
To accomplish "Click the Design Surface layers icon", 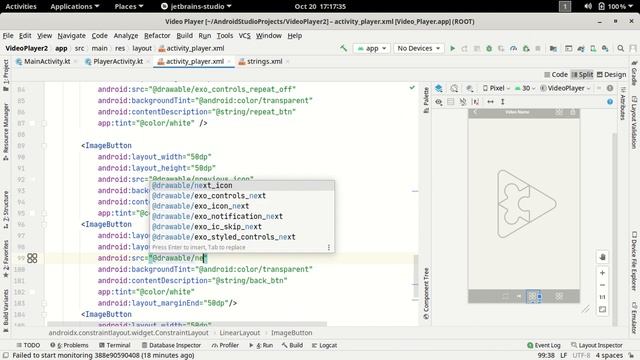I will click(439, 88).
